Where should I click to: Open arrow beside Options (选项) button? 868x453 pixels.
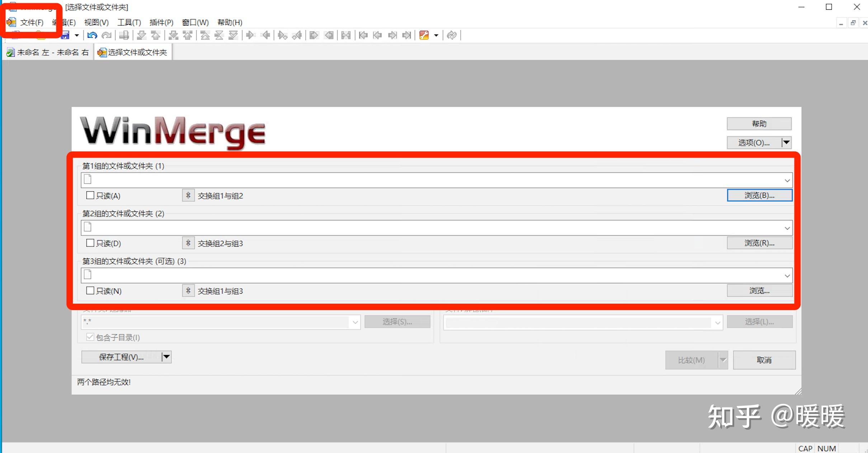click(786, 143)
